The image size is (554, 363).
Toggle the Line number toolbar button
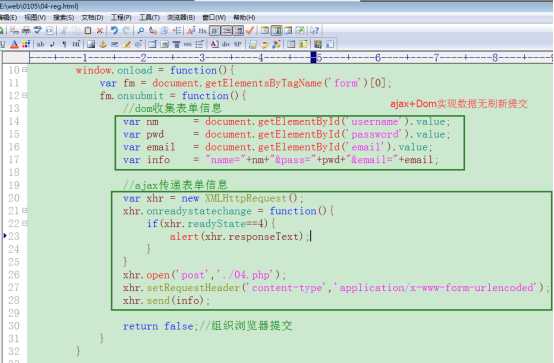[x=227, y=31]
